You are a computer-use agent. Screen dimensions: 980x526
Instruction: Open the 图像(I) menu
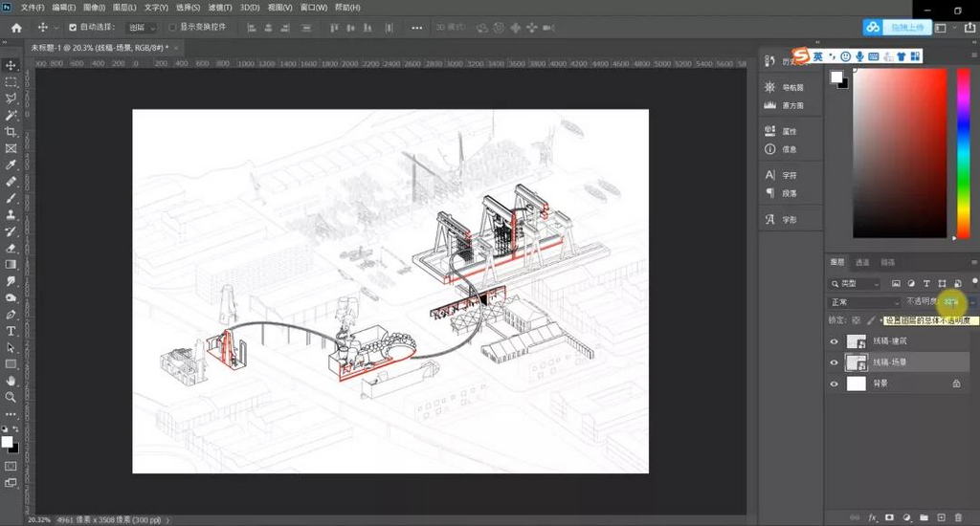94,8
